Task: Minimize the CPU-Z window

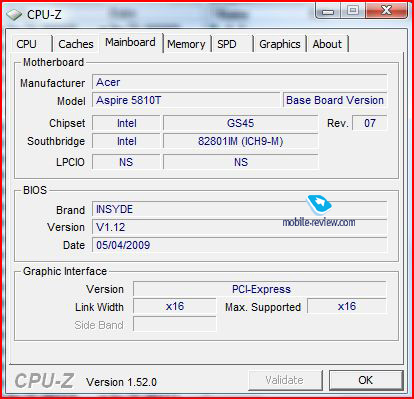Action: click(x=328, y=11)
